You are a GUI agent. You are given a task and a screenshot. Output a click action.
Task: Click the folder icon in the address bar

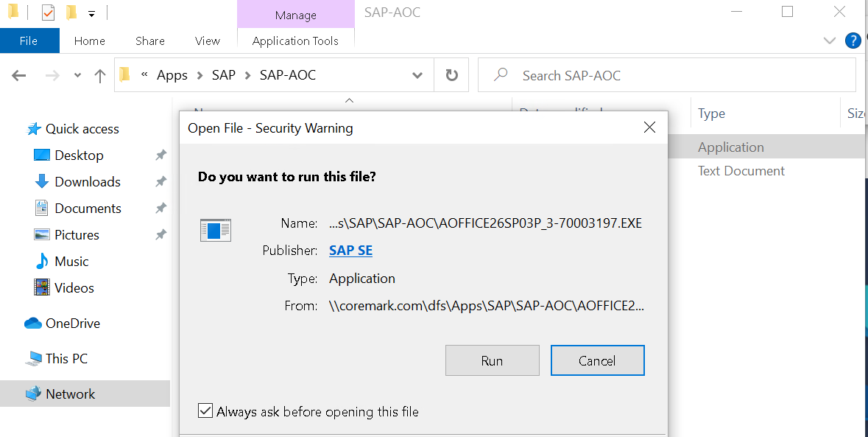tap(125, 74)
